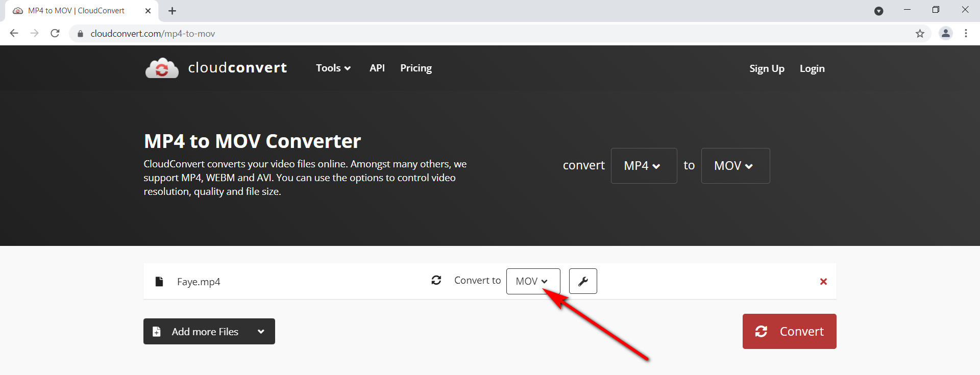Expand the MOV target format dropdown in header
The image size is (980, 375).
point(735,166)
